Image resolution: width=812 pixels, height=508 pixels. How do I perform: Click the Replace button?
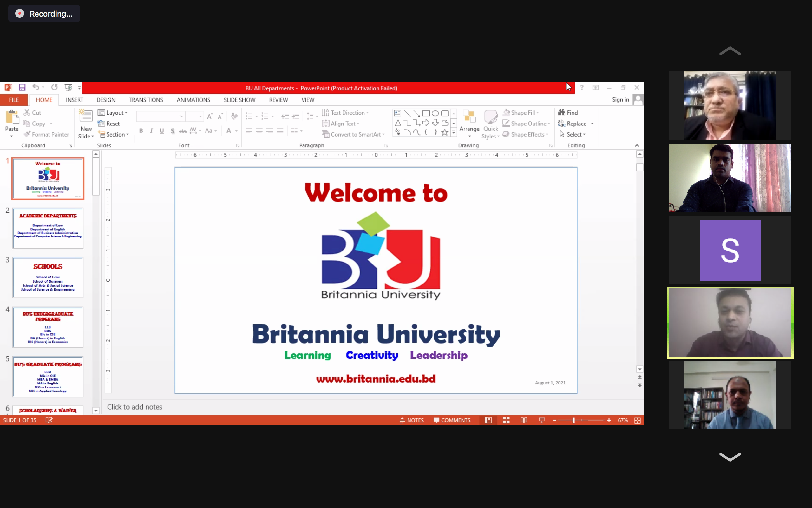pyautogui.click(x=573, y=124)
